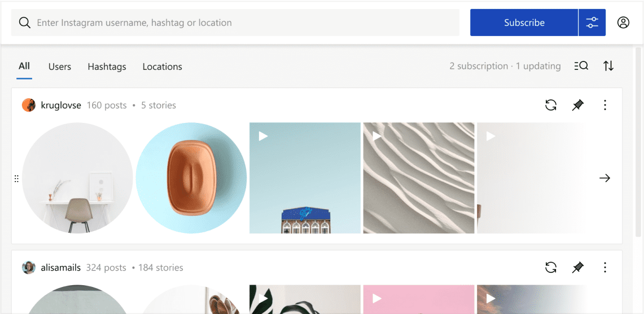Show next kruglovse posts with the arrow
The width and height of the screenshot is (644, 314).
(604, 178)
